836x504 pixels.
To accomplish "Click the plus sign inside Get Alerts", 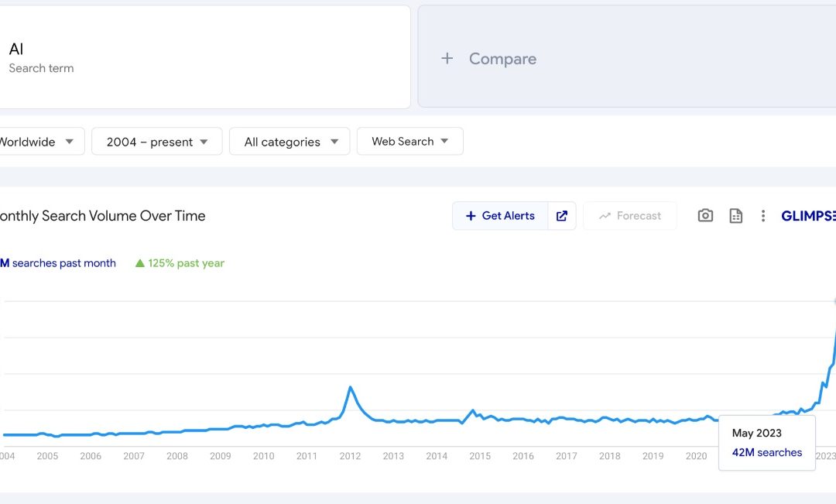I will [471, 216].
